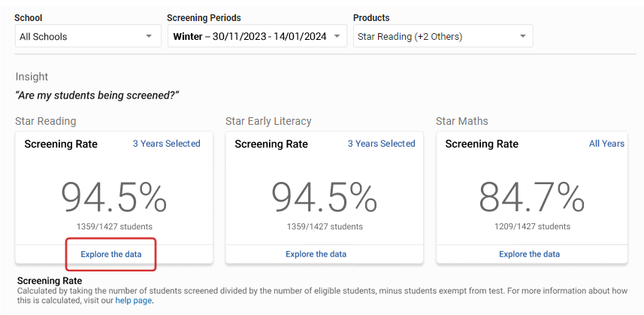The height and width of the screenshot is (315, 644).
Task: Click the Star Reading section heading
Action: click(46, 121)
